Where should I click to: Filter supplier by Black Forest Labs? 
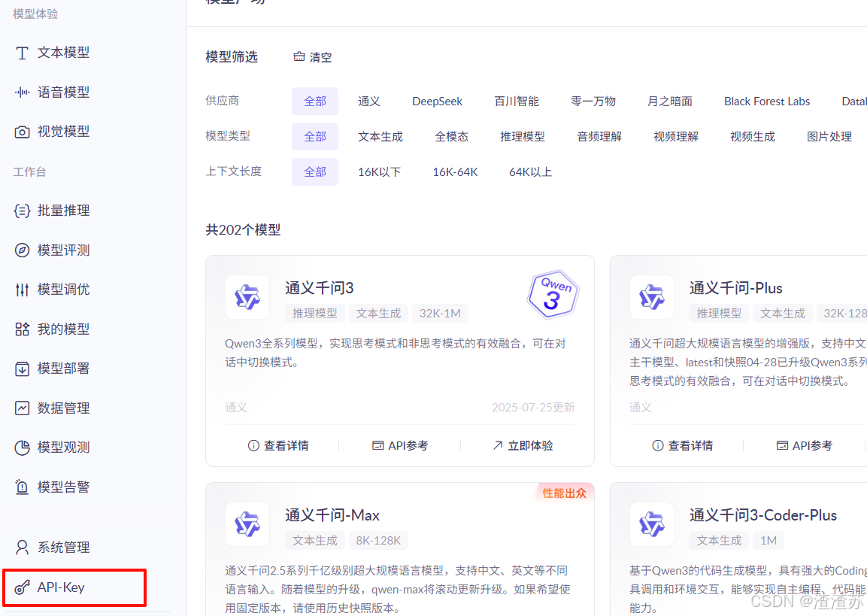[x=767, y=102]
